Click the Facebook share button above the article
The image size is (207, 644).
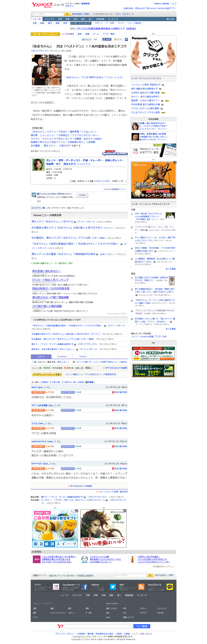106,39
